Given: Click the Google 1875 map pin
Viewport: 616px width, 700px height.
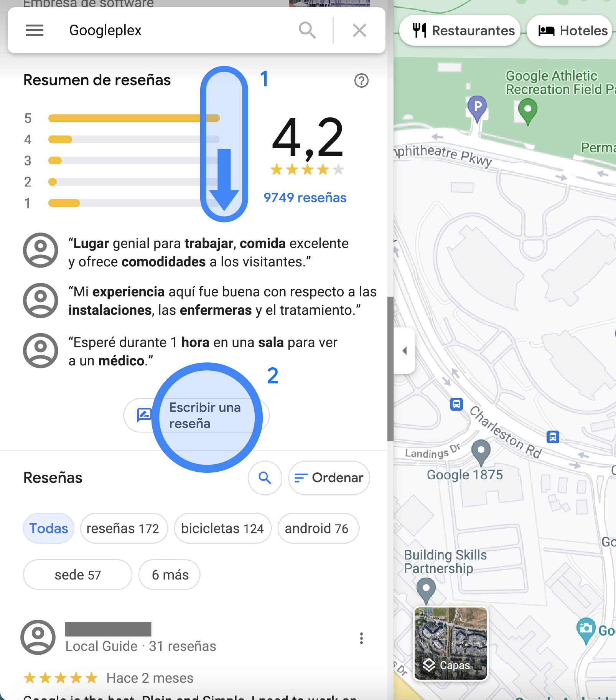Looking at the screenshot, I should (x=481, y=452).
